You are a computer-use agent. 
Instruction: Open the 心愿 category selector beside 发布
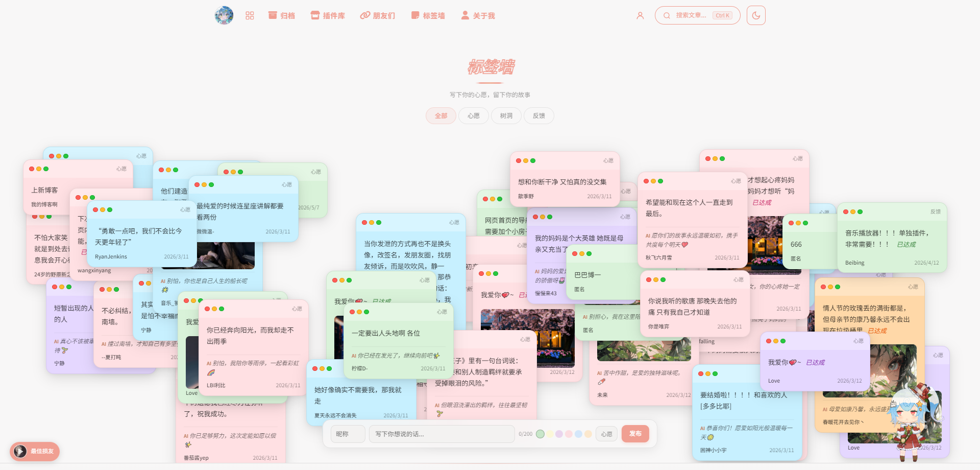coord(607,434)
